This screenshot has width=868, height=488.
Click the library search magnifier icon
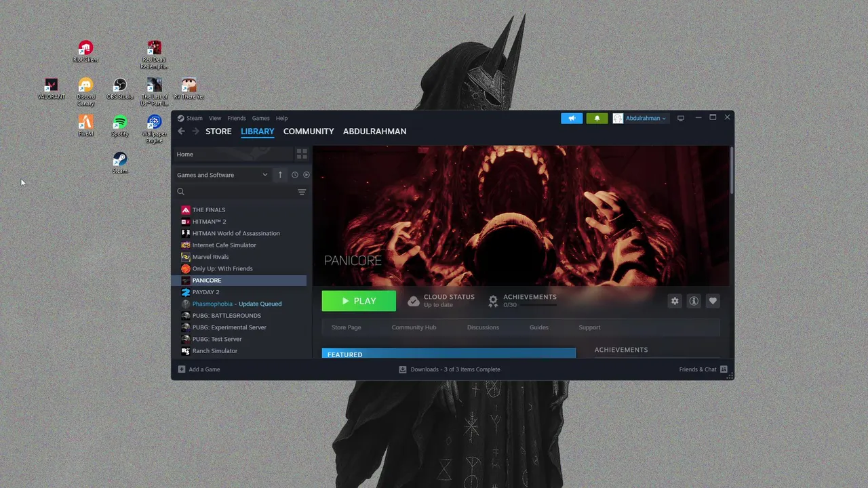181,192
